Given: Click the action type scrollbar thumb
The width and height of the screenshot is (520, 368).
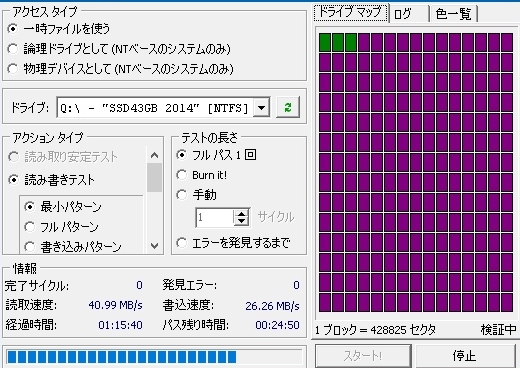Looking at the screenshot, I should 154,177.
